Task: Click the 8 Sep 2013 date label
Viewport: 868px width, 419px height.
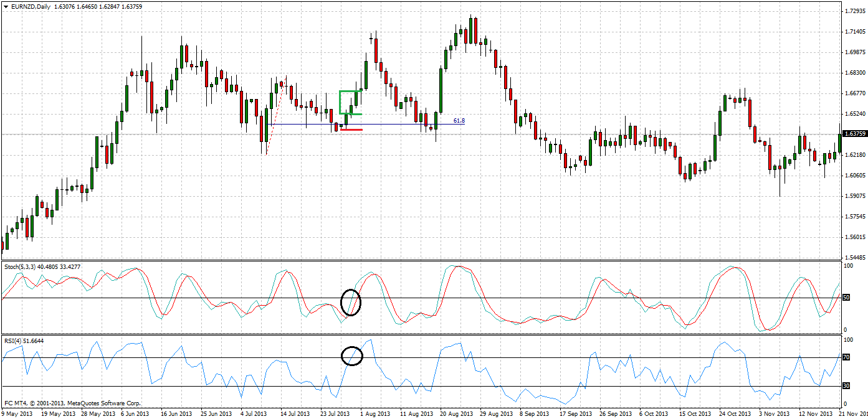Action: (x=534, y=413)
